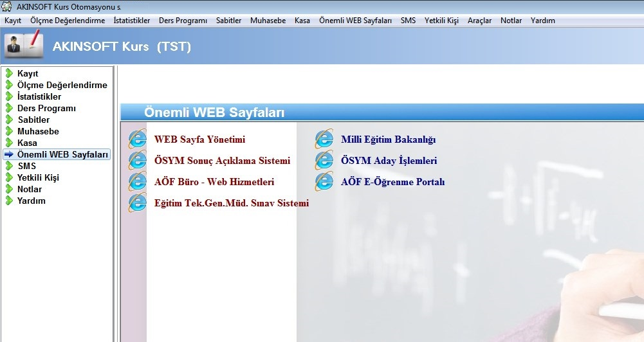Open the ÖSYM Aday İşlemleri link
644x342 pixels.
(389, 161)
